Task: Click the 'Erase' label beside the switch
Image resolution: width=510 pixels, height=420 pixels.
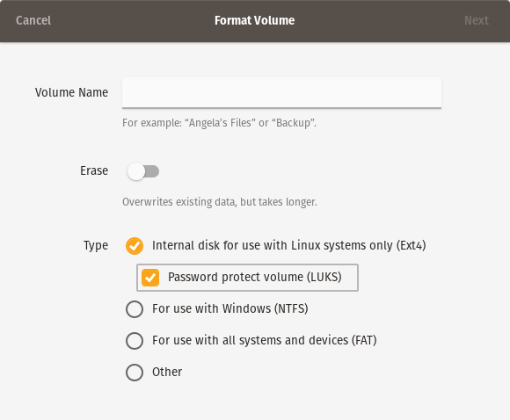Action: (x=94, y=171)
